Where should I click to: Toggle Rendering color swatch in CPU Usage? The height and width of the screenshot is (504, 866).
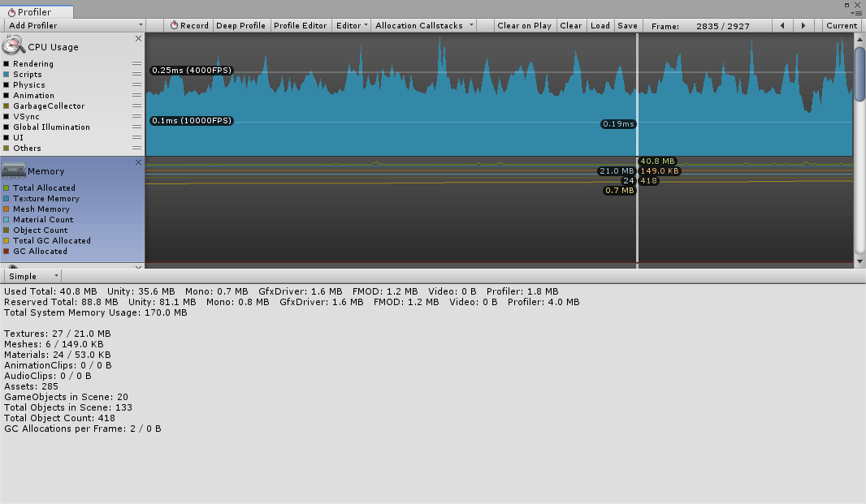(x=6, y=64)
